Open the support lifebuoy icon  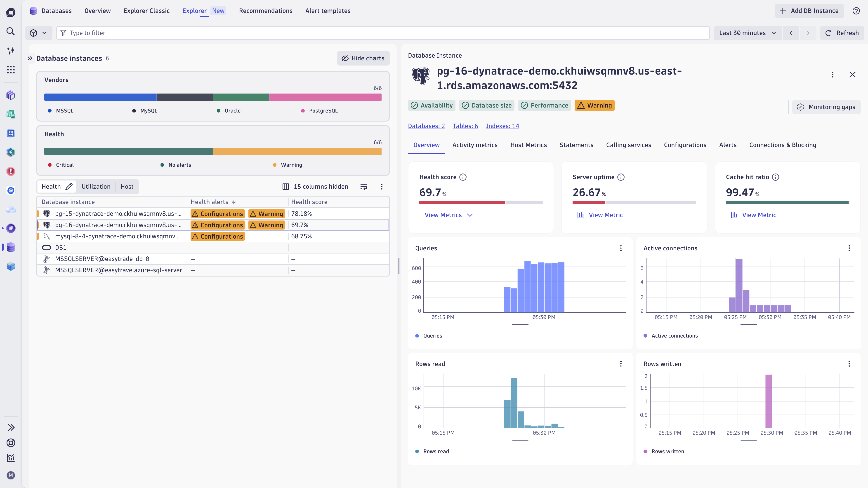pos(11,443)
